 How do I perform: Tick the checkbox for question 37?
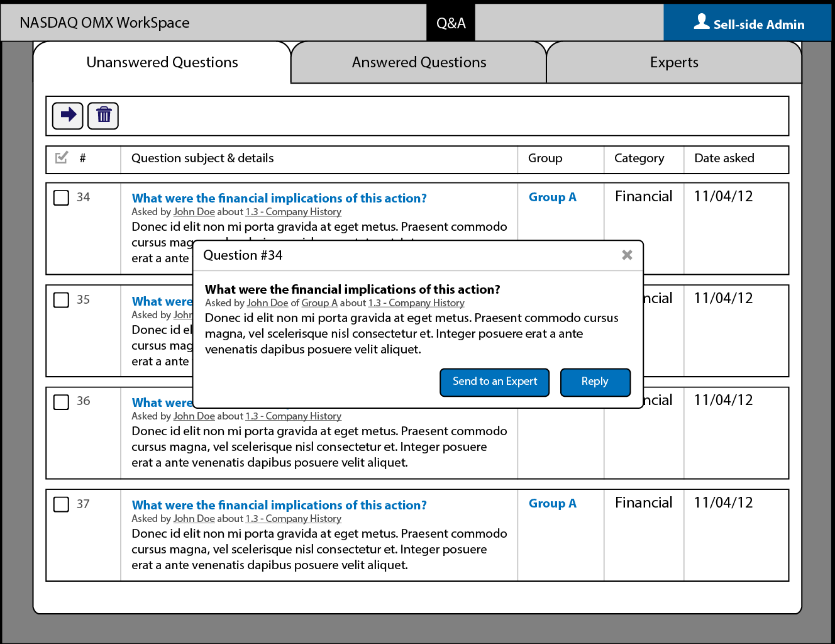point(61,504)
